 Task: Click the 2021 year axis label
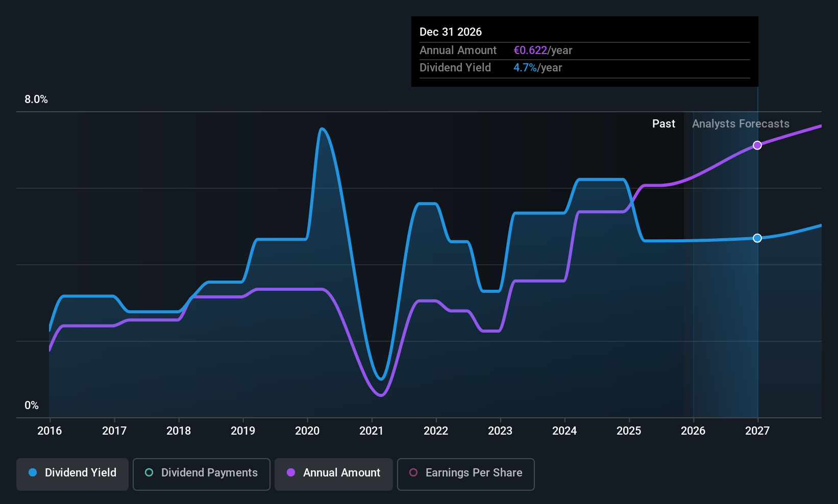[x=371, y=431]
